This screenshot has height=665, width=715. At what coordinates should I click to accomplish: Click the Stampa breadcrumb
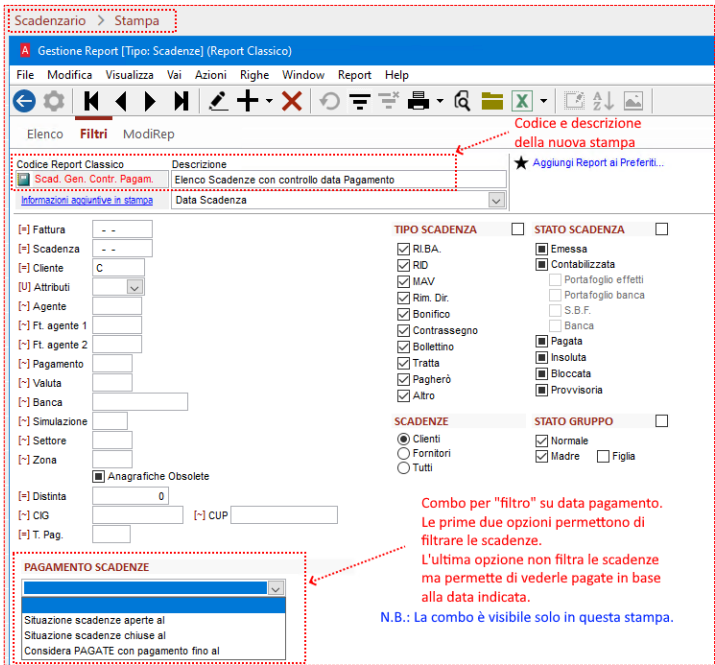137,21
